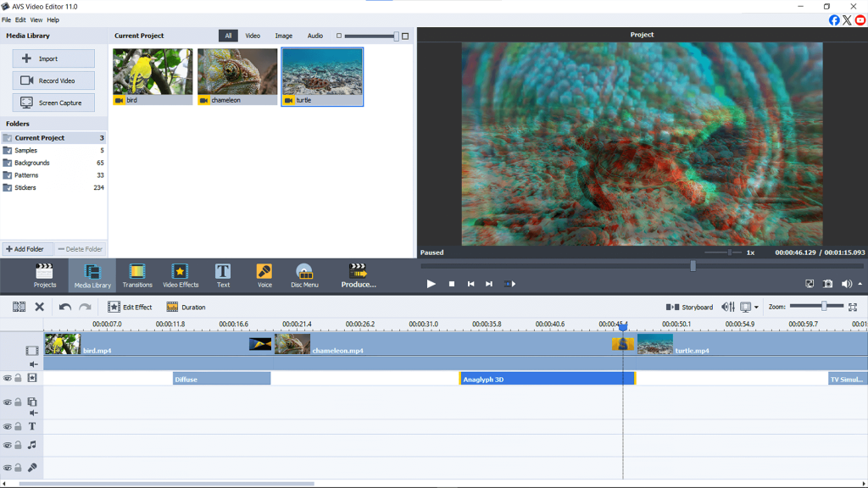The image size is (868, 488).
Task: Open the Transitions panel
Action: pyautogui.click(x=137, y=274)
